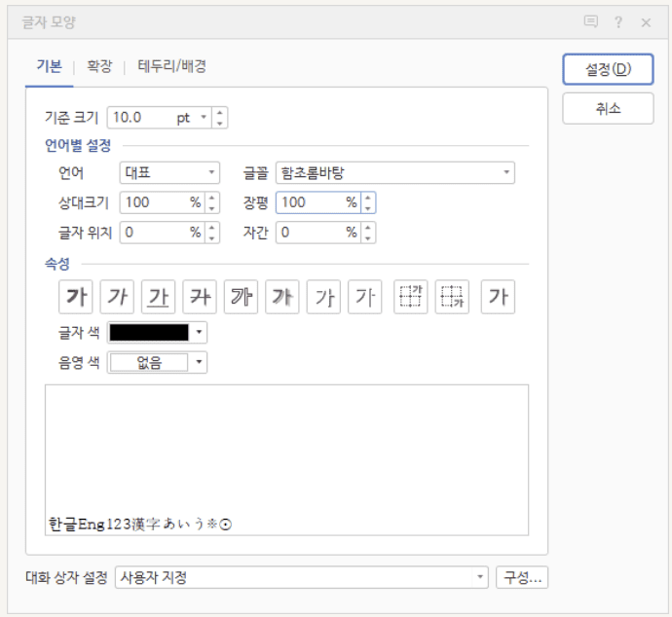Image resolution: width=672 pixels, height=617 pixels.
Task: Toggle strikethrough (취소선) text attribute
Action: [x=200, y=297]
